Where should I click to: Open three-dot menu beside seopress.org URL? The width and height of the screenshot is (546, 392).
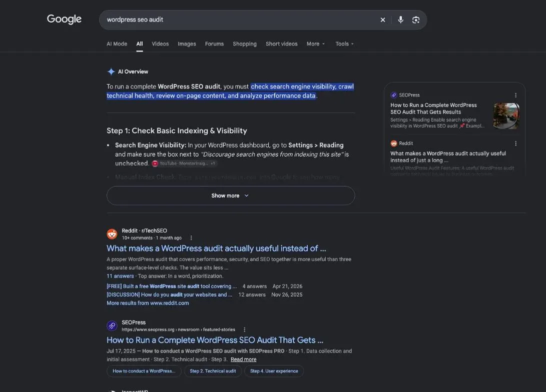point(244,329)
